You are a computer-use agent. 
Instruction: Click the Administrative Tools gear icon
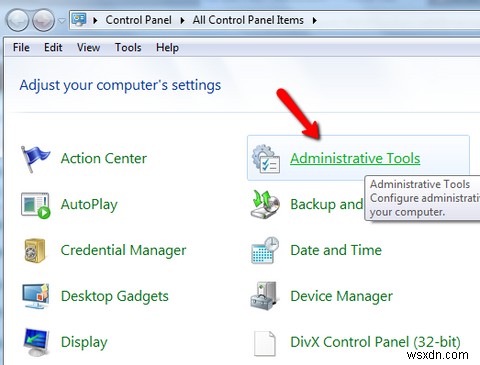point(266,159)
